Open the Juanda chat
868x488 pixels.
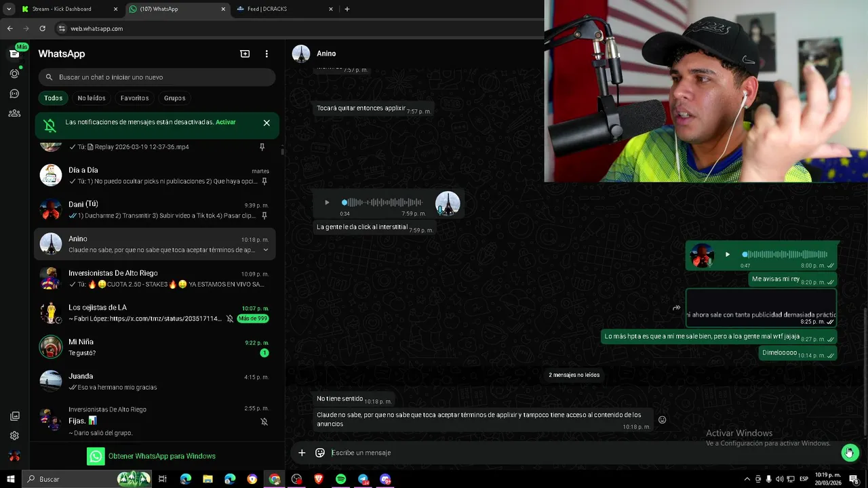(x=155, y=382)
